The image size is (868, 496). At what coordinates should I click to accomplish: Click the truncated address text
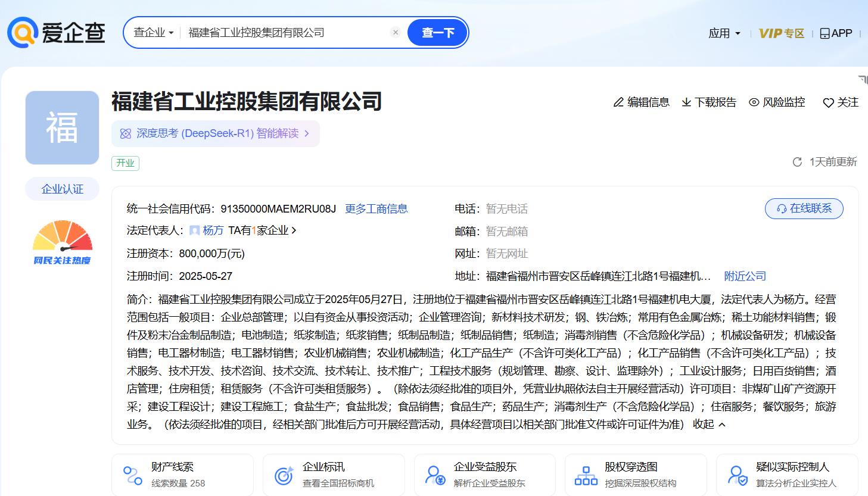[599, 276]
